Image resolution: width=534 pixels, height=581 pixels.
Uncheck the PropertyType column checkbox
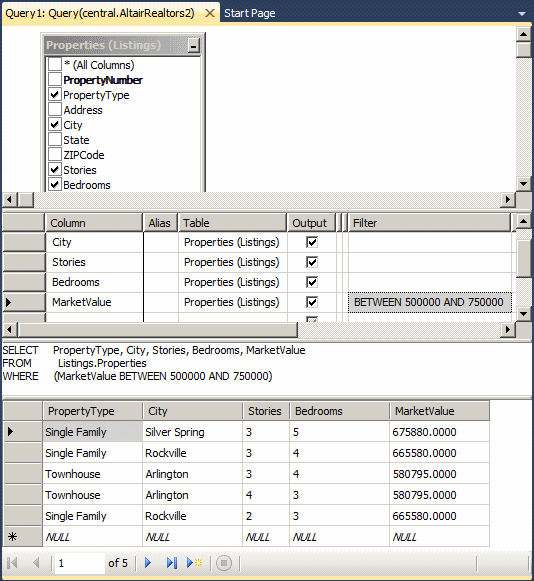(x=55, y=94)
